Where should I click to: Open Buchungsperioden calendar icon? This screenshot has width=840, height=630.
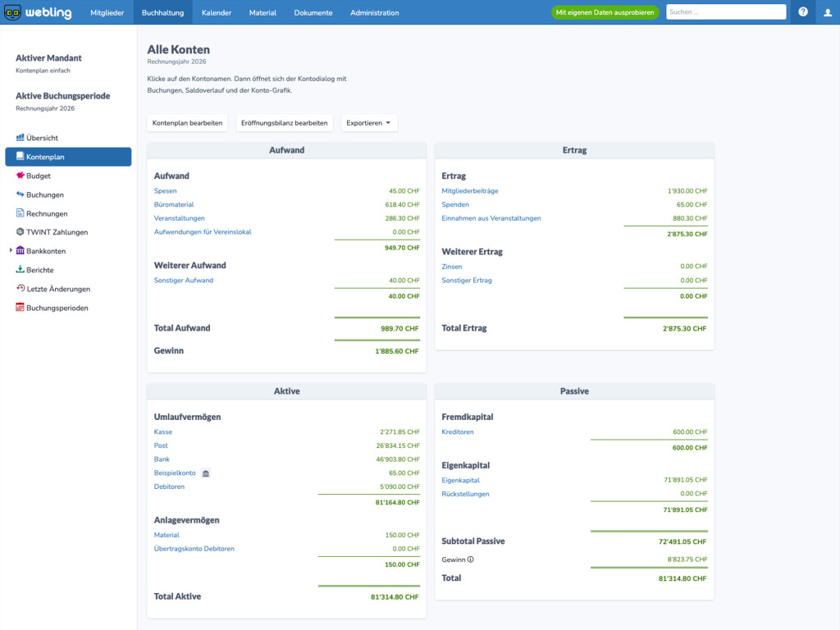point(20,308)
